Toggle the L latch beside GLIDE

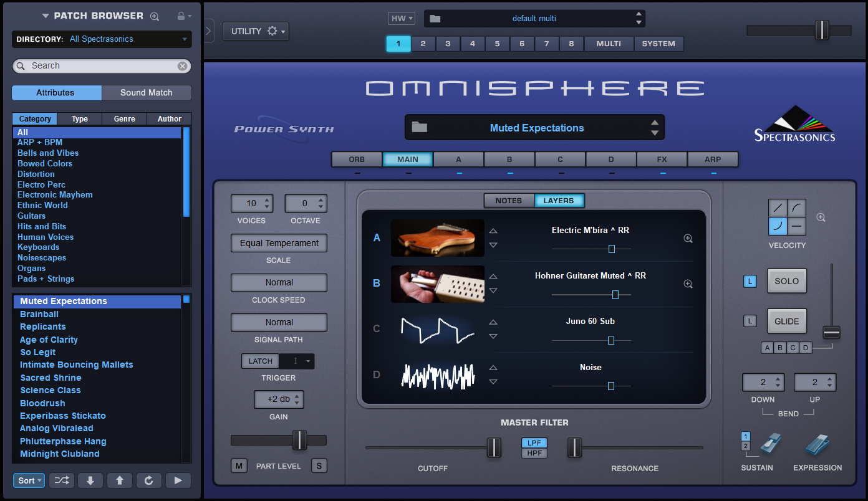[750, 322]
